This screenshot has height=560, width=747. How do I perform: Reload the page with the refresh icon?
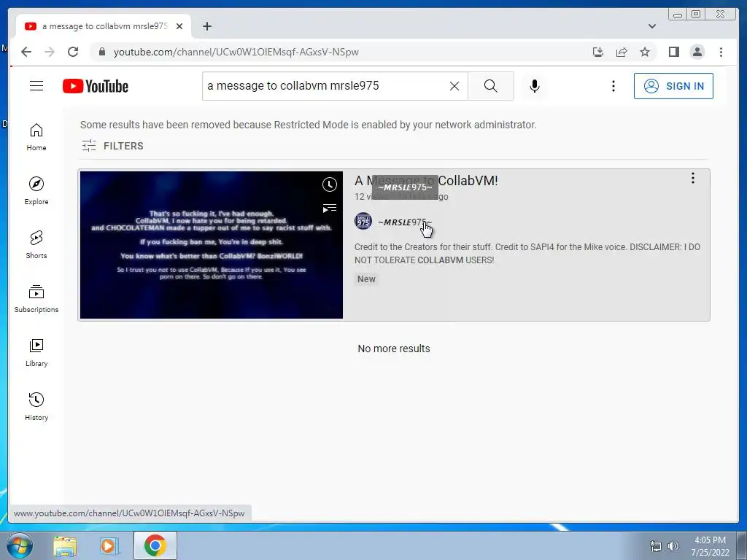(73, 52)
